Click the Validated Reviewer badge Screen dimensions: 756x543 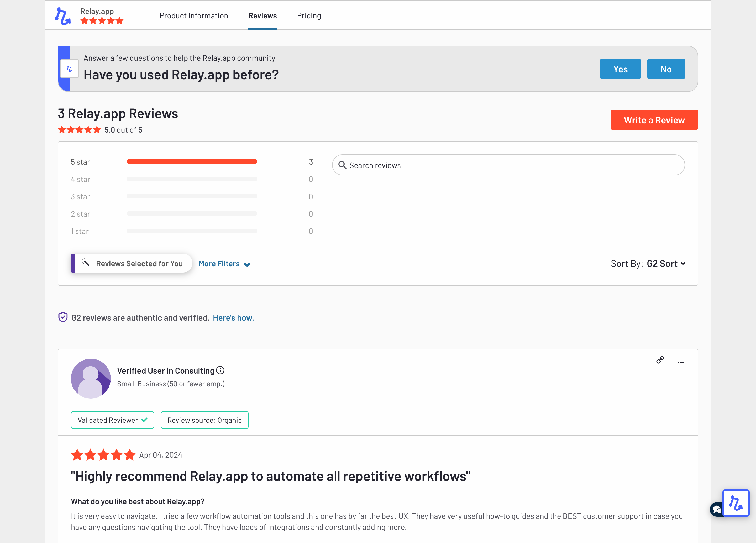click(x=112, y=420)
